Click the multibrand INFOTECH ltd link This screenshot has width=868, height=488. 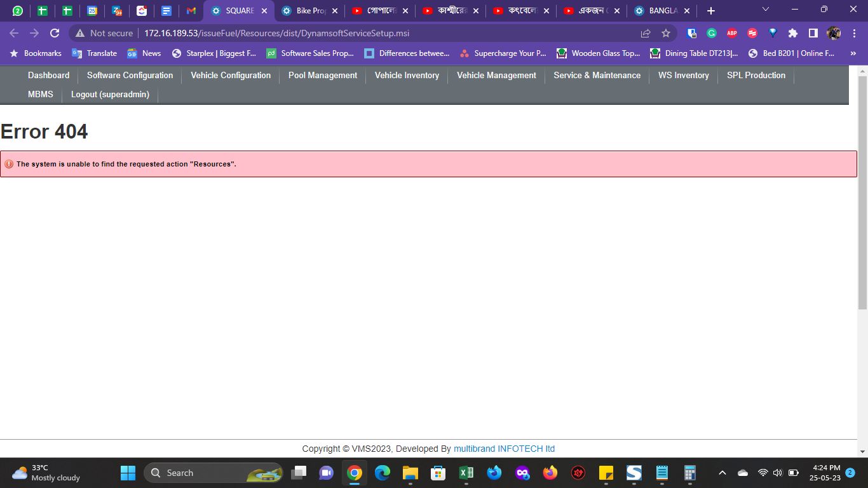click(505, 449)
